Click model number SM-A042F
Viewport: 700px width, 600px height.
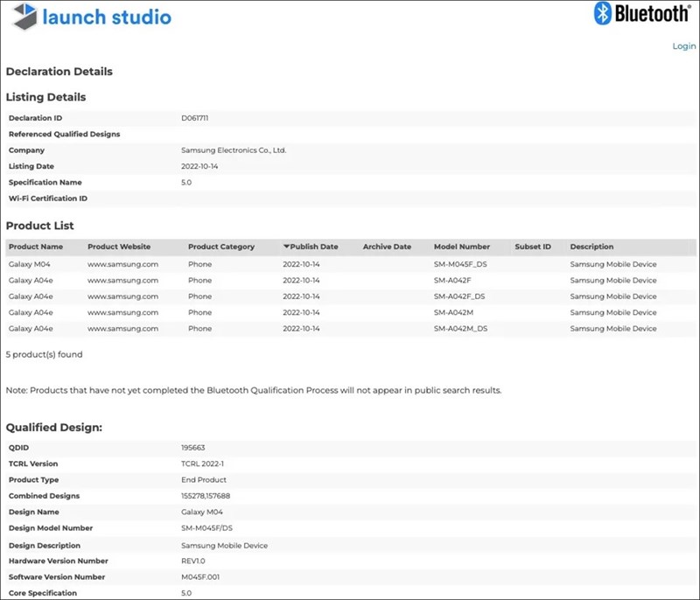(x=452, y=281)
